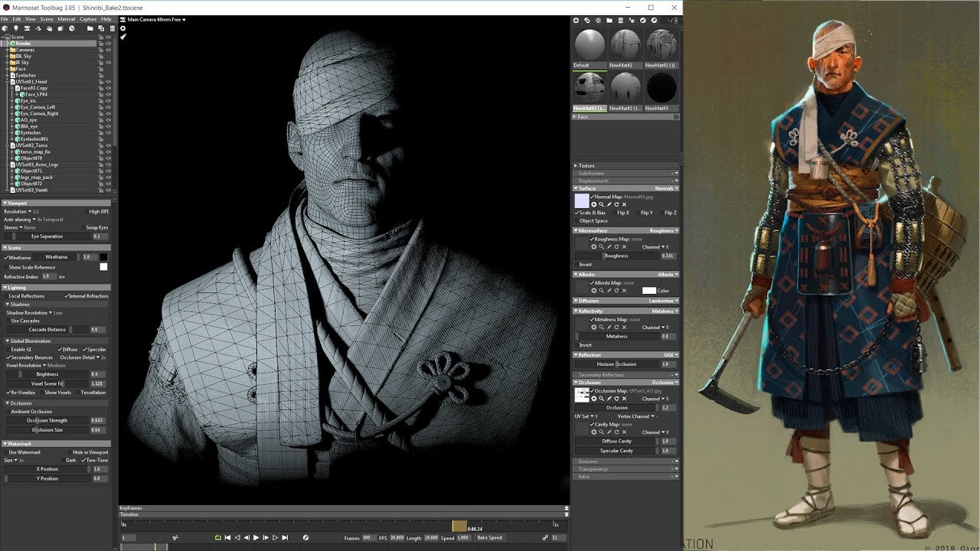Toggle the Wireframe checkbox
This screenshot has height=551, width=980.
(6, 257)
